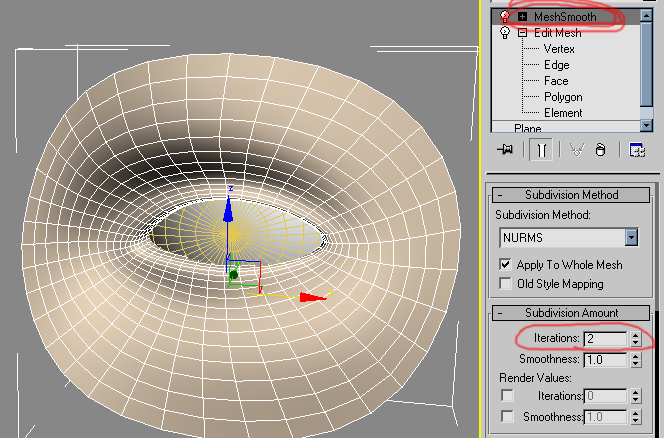Click the Smoothness value field
This screenshot has width=664, height=438.
(605, 360)
